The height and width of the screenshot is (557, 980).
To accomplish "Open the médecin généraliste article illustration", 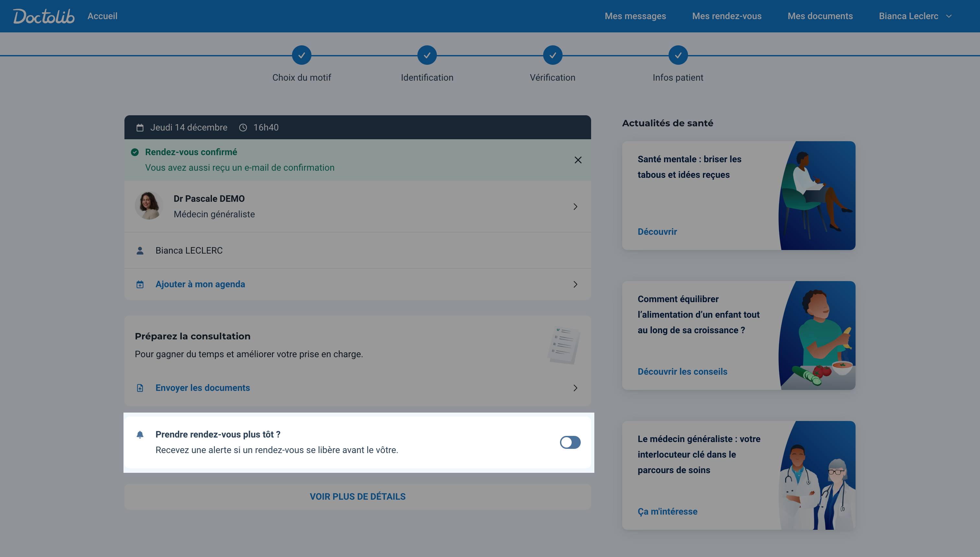I will [817, 475].
